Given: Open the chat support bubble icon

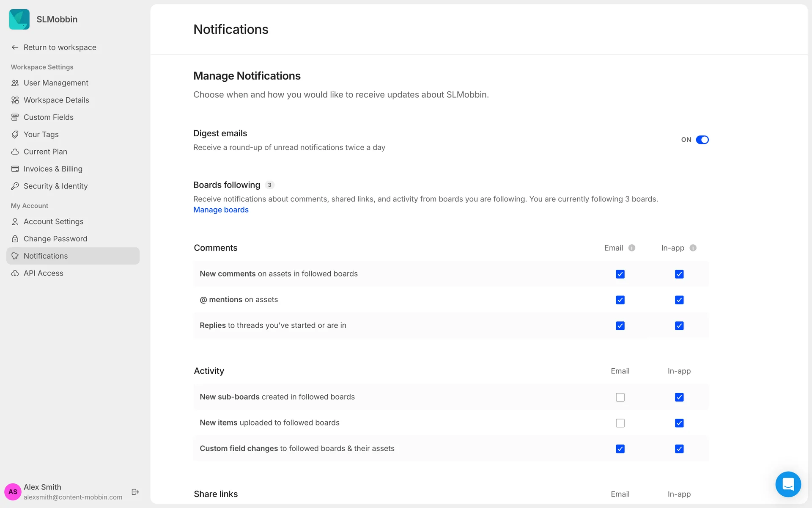Looking at the screenshot, I should point(788,484).
